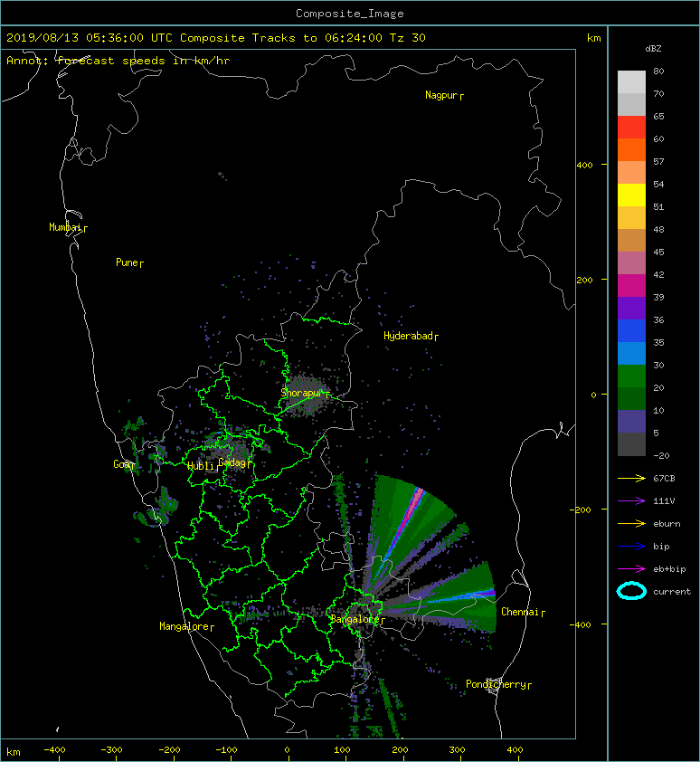Click the 'Tracks to 06:24:00' text

click(317, 38)
